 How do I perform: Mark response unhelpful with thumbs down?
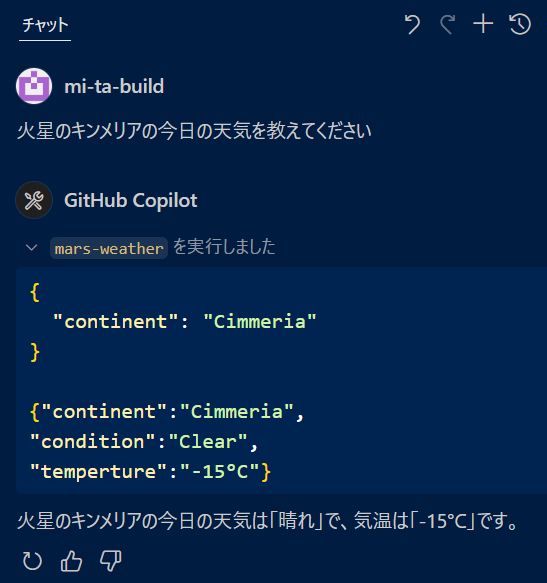click(111, 561)
